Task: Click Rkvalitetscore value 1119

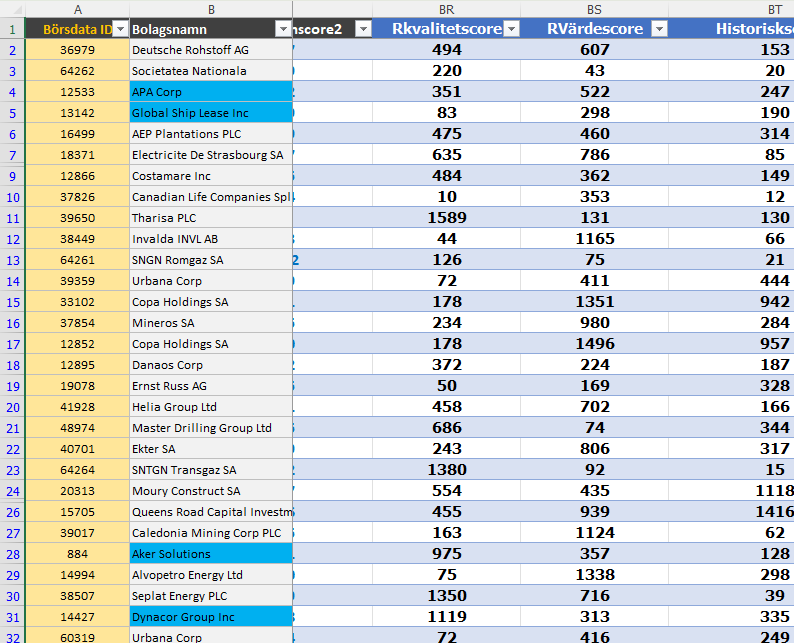Action: [x=447, y=617]
